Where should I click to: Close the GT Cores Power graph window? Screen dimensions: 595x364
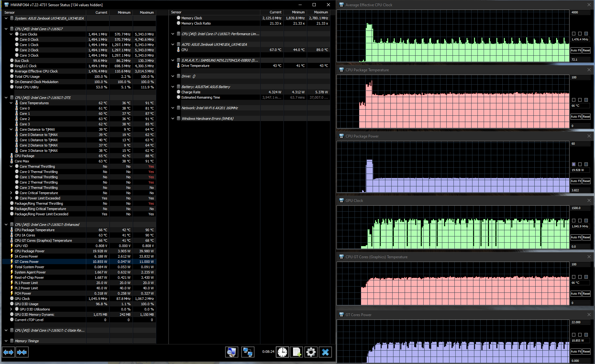pos(589,315)
